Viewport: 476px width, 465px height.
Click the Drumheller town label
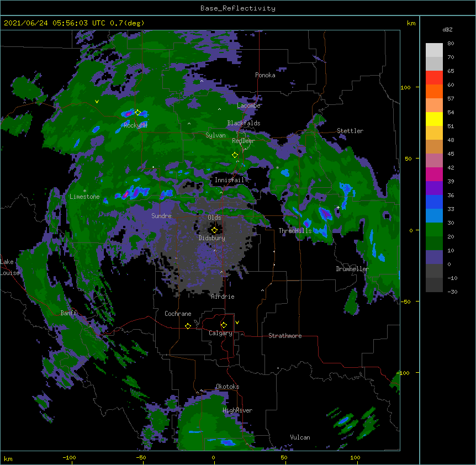[x=352, y=269]
